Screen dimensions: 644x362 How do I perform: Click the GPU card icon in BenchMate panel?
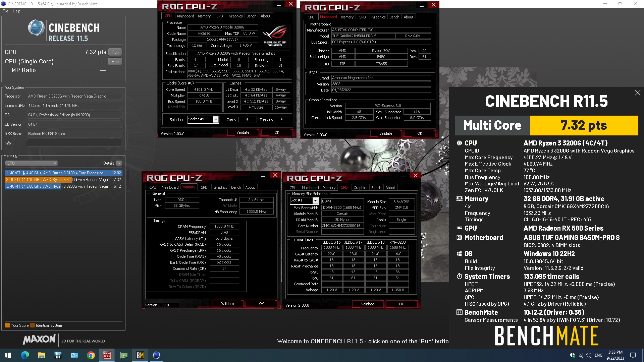pos(459,228)
